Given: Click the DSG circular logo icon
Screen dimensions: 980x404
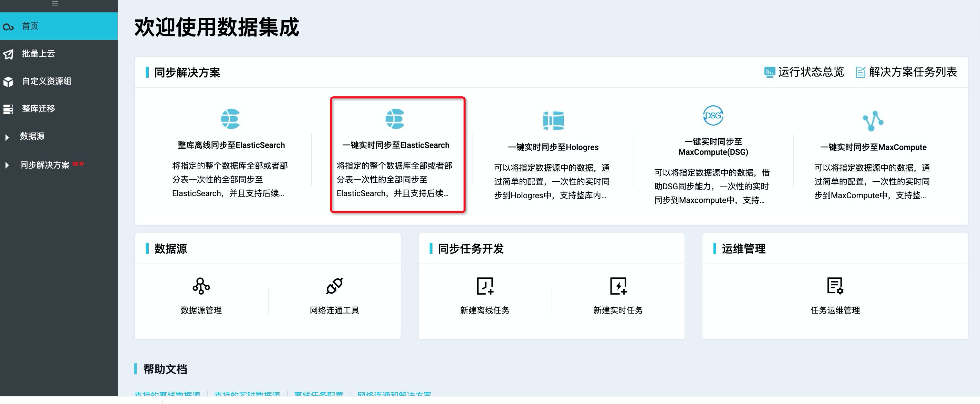Looking at the screenshot, I should [x=713, y=116].
